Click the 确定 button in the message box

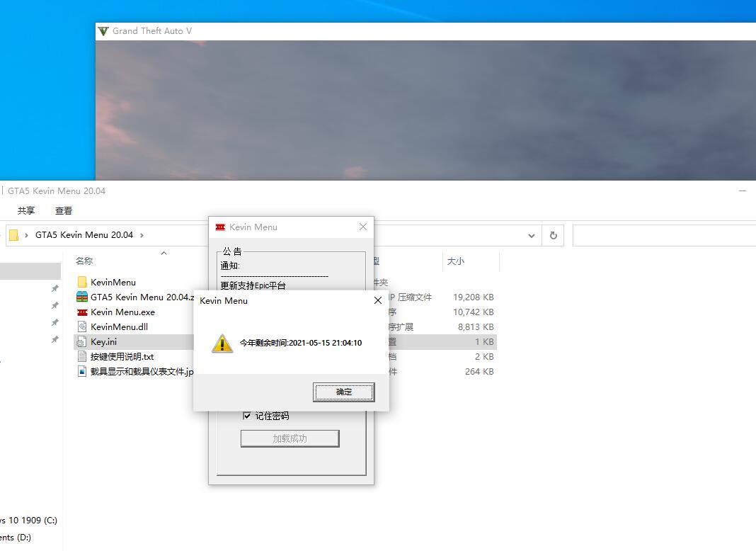pos(343,392)
